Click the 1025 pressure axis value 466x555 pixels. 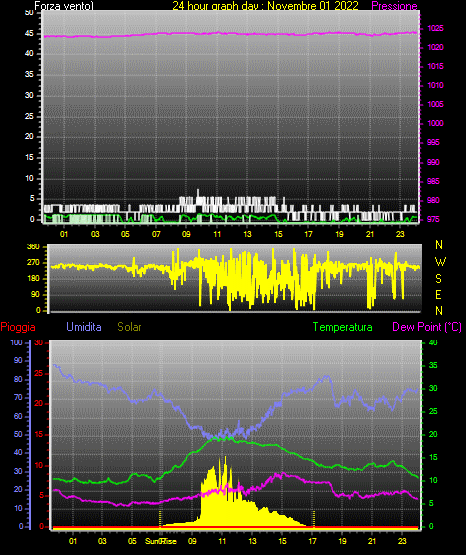tap(435, 28)
